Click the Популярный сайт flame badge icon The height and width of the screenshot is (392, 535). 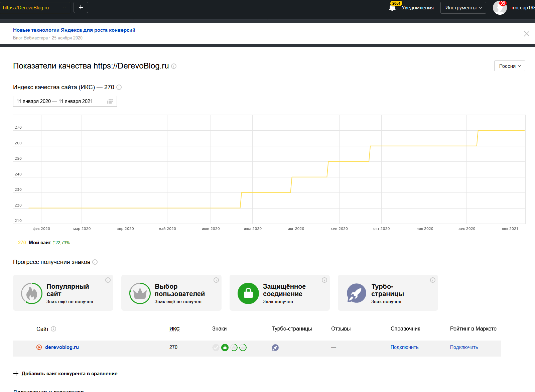coord(31,293)
